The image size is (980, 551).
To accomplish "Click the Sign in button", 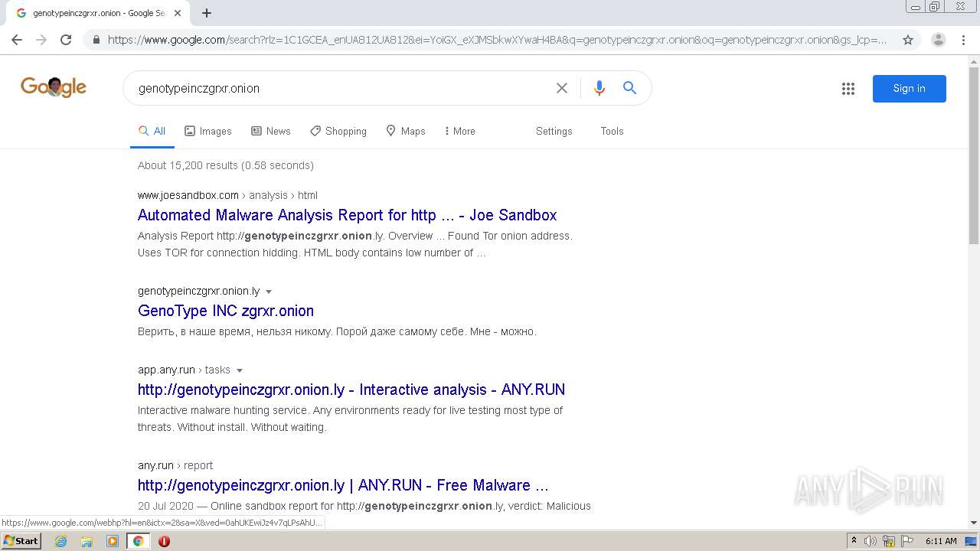I will point(910,89).
